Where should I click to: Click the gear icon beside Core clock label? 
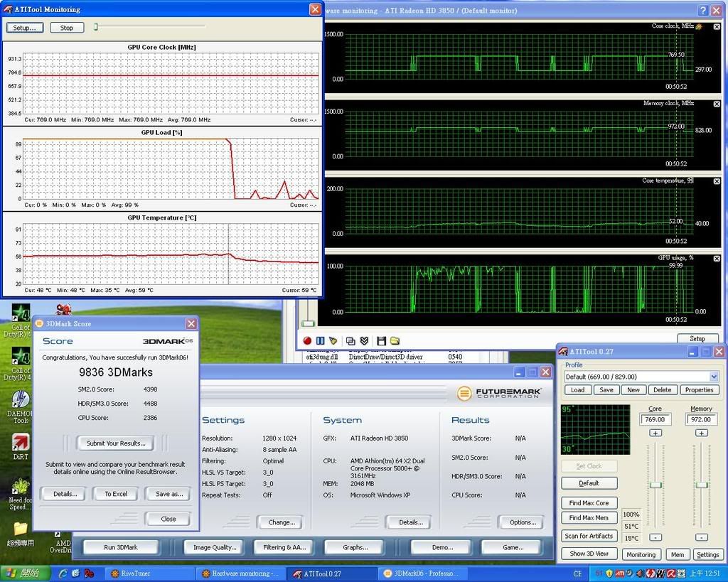pyautogui.click(x=700, y=26)
